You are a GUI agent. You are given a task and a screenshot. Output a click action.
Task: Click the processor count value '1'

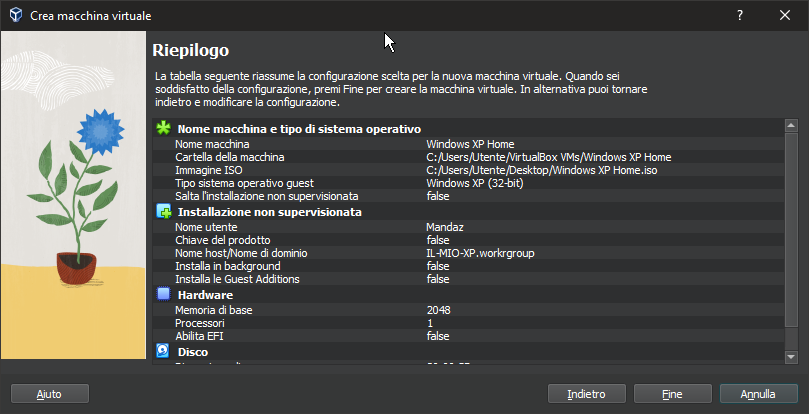pyautogui.click(x=430, y=323)
